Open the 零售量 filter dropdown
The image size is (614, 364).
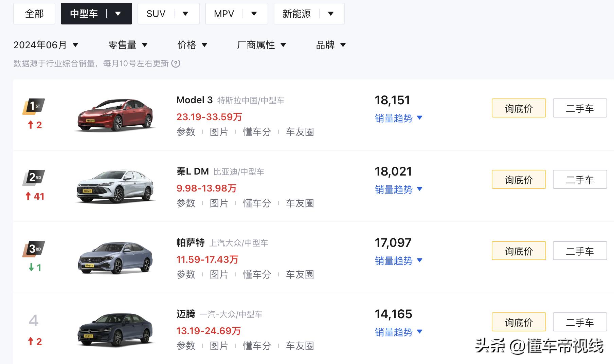128,45
